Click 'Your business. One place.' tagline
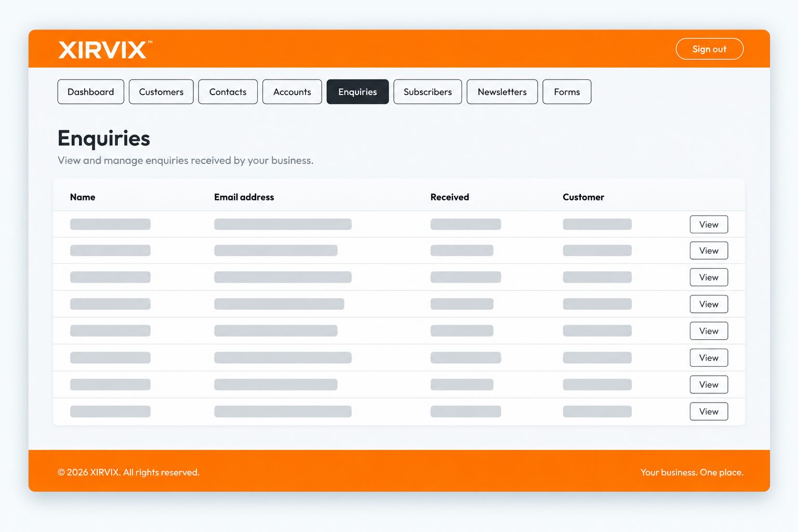This screenshot has width=798, height=532. (x=691, y=472)
